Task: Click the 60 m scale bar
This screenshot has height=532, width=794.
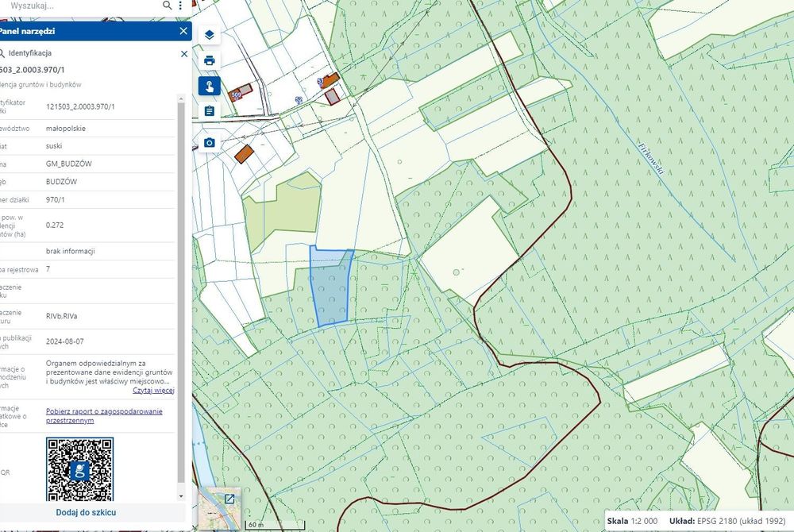Action: coord(275,525)
